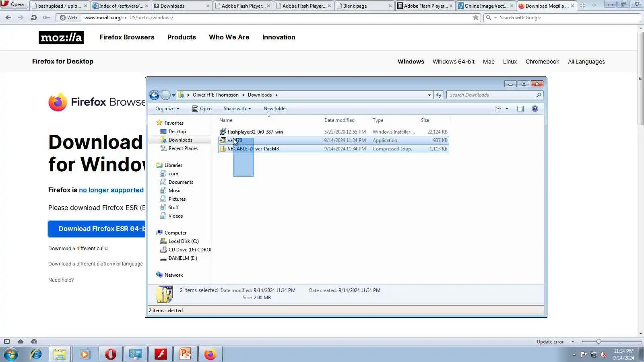This screenshot has height=362, width=644.
Task: Click the flashplayer32_0r0_387_win file icon
Action: tap(223, 132)
